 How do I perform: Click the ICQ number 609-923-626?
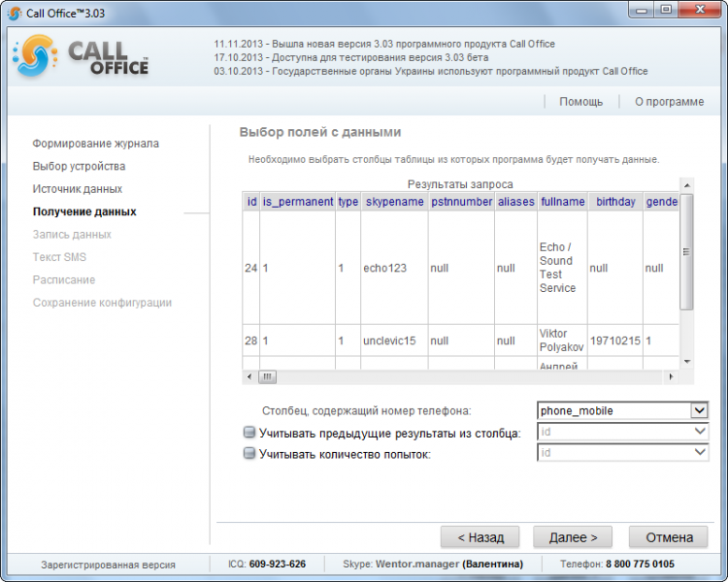coord(278,564)
